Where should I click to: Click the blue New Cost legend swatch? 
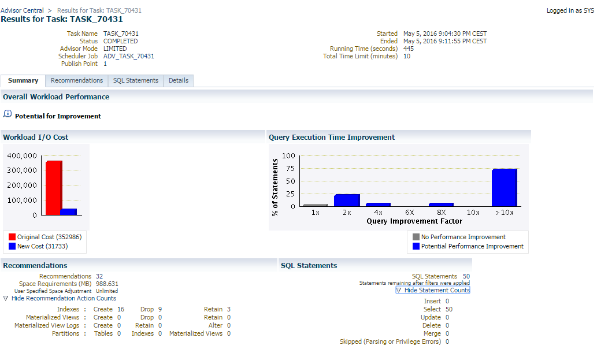[x=13, y=246]
